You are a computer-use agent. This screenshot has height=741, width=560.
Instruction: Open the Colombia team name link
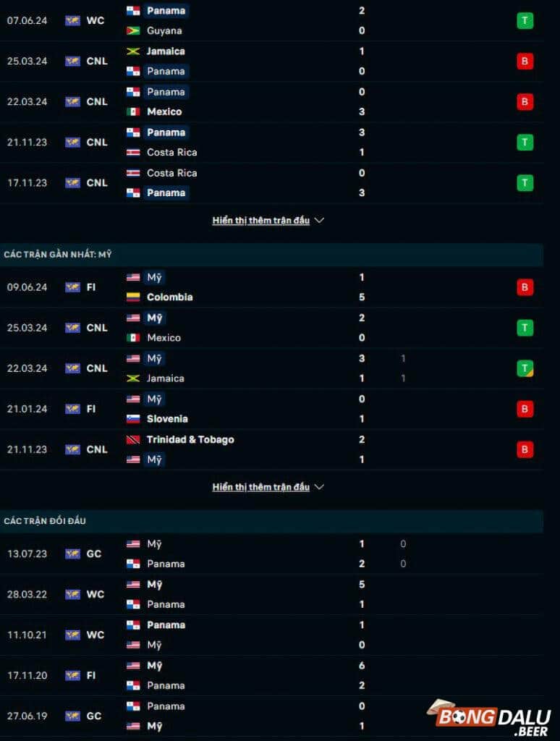point(169,297)
